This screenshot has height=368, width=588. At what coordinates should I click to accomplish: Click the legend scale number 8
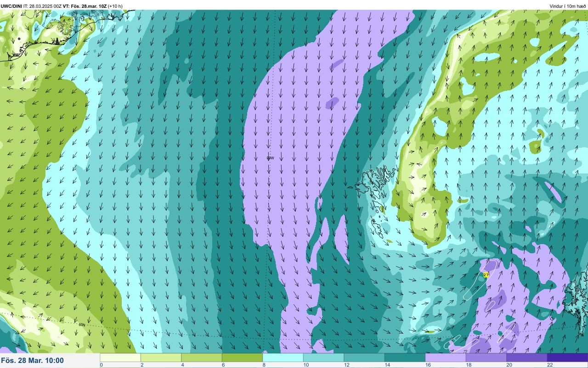click(x=264, y=365)
